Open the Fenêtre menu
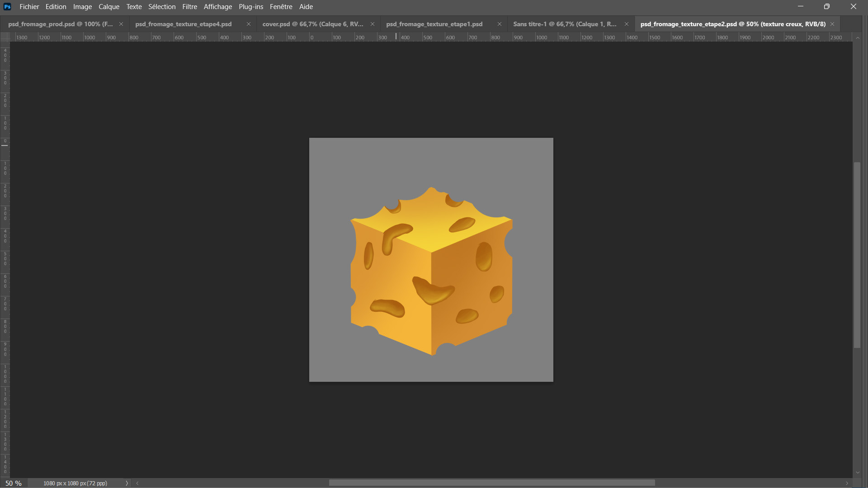Viewport: 868px width, 488px height. [x=281, y=7]
